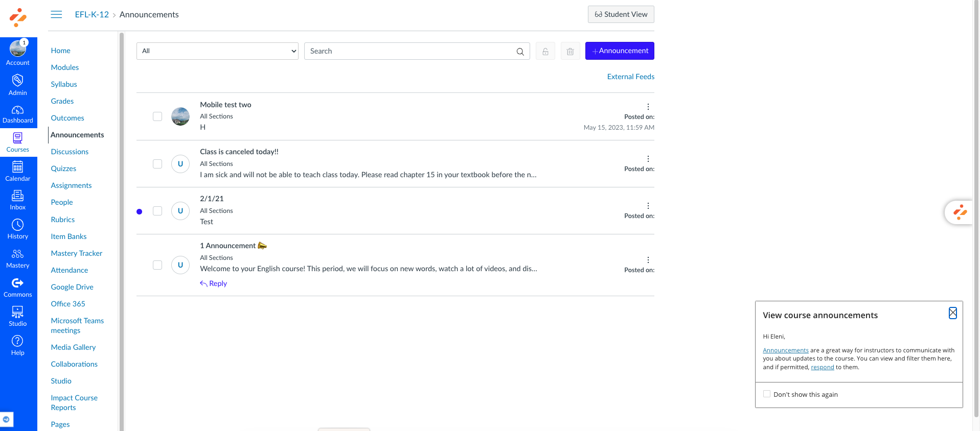The height and width of the screenshot is (431, 980).
Task: Go to Outcomes in course navigation
Action: [x=67, y=118]
